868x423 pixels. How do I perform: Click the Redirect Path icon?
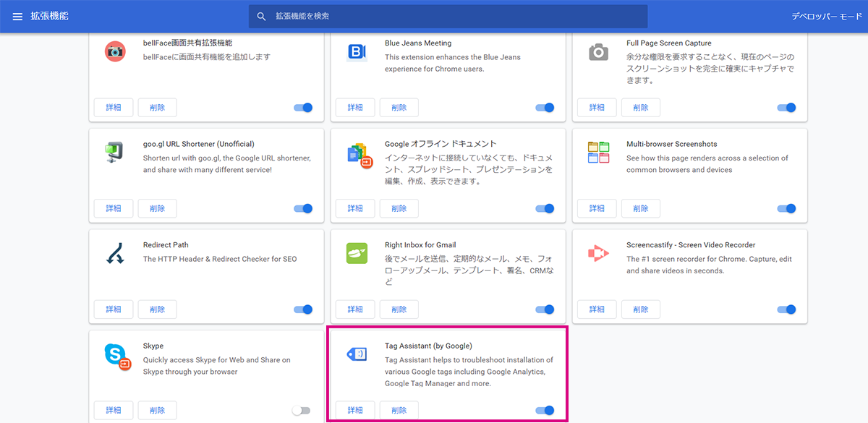pyautogui.click(x=115, y=254)
